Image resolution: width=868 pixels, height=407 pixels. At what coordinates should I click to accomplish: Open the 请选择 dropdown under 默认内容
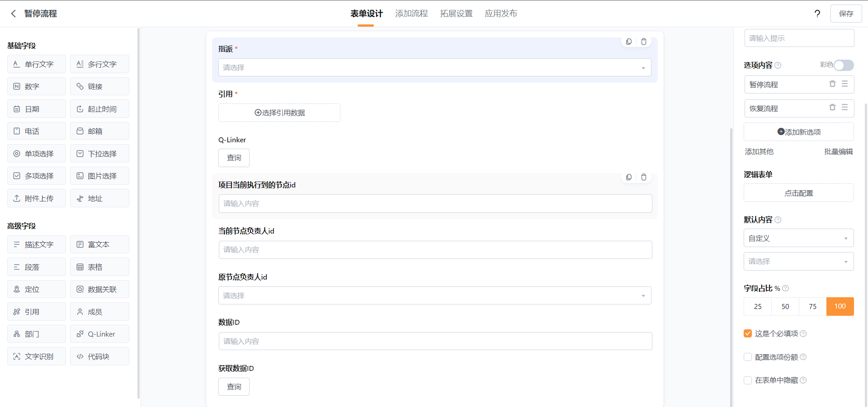[x=799, y=261]
